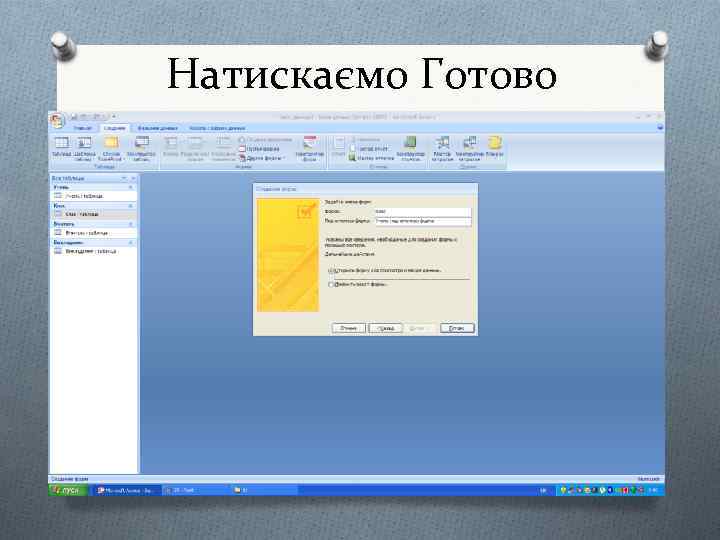Click the Назад button in wizard
The height and width of the screenshot is (540, 720).
tap(385, 328)
